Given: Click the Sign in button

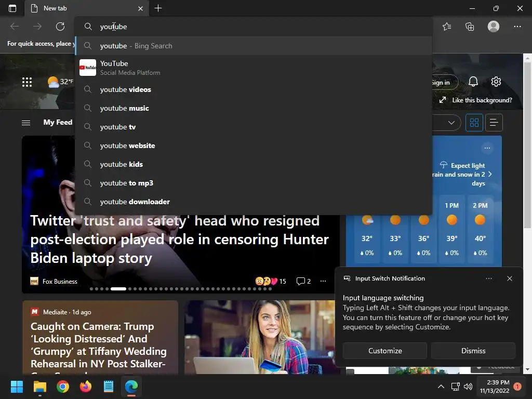Looking at the screenshot, I should 445,82.
